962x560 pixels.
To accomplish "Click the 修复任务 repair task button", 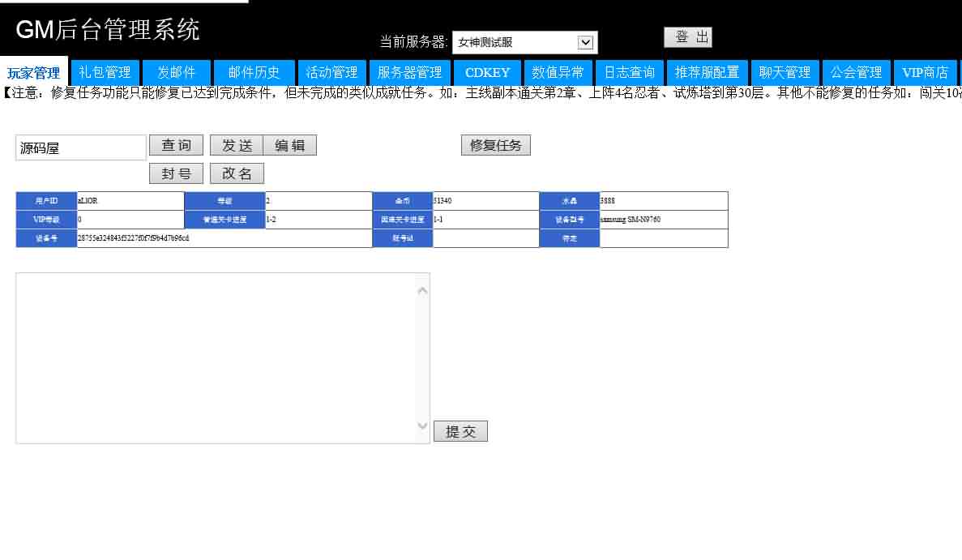I will click(495, 145).
